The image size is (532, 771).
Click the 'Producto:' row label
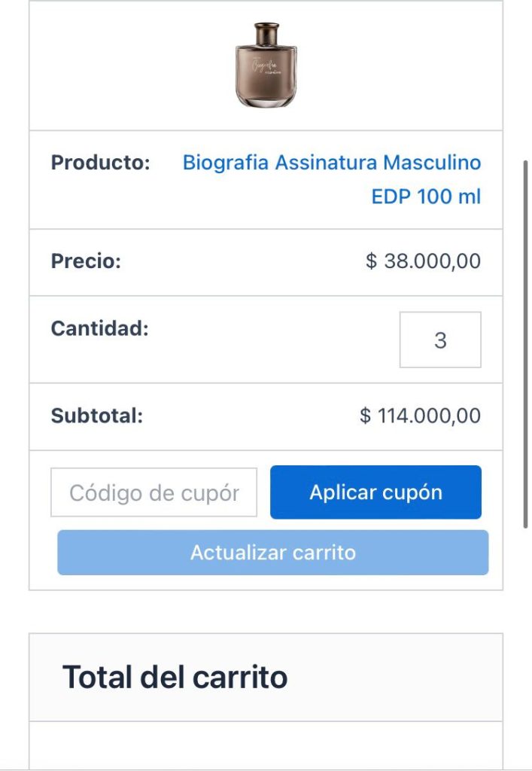tap(101, 163)
